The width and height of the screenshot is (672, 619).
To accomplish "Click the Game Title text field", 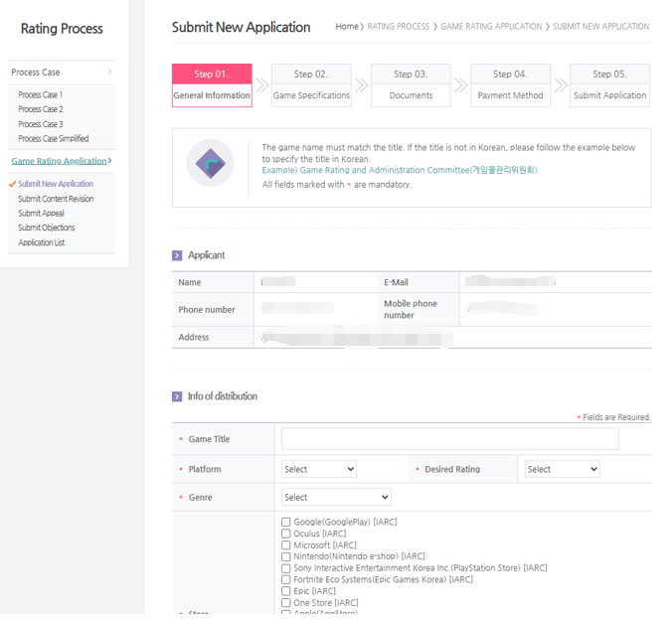I will [x=449, y=439].
